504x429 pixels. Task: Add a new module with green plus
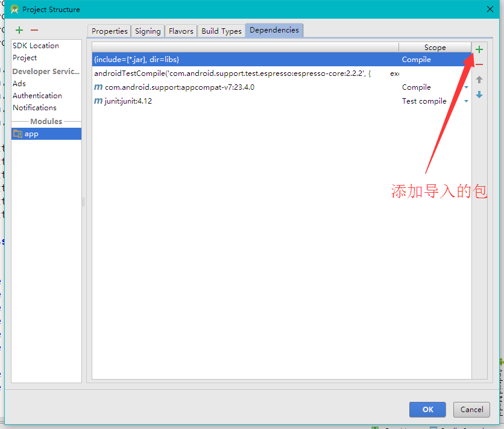19,30
